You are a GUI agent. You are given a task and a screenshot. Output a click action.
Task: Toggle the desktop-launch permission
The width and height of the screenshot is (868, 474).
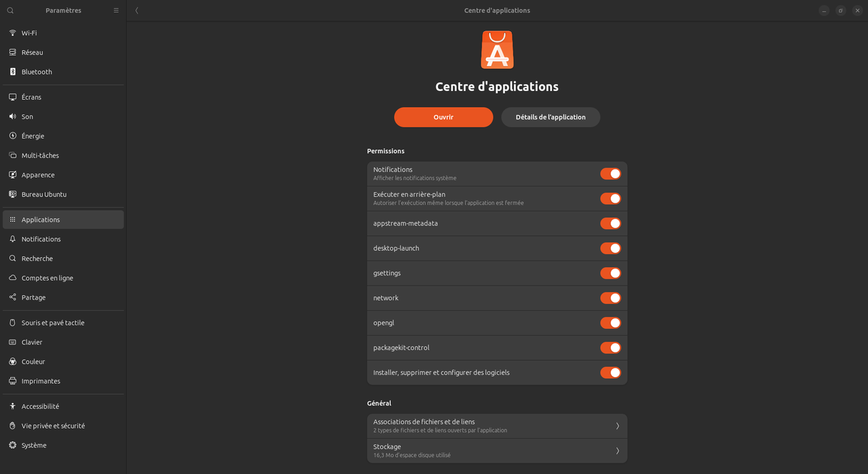coord(610,248)
